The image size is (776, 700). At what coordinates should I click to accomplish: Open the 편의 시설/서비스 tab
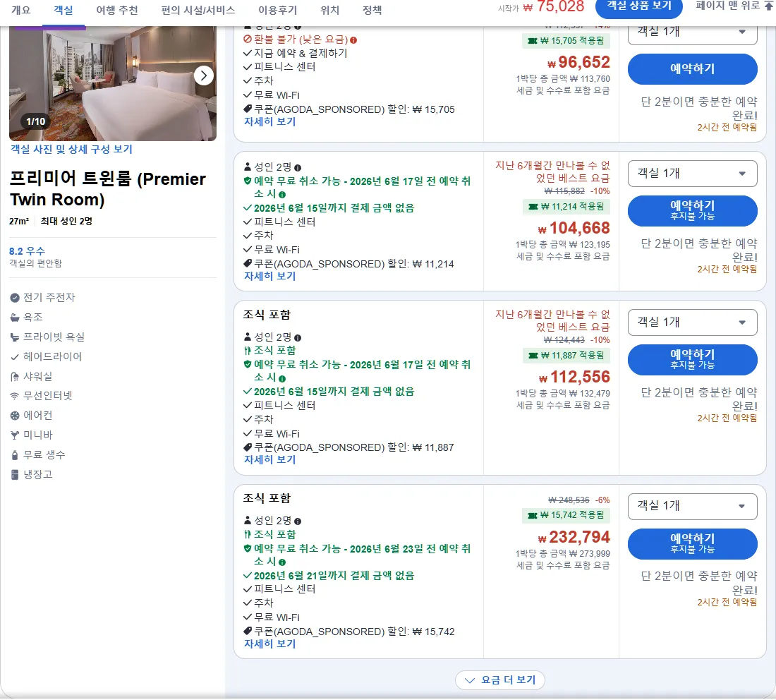click(198, 10)
